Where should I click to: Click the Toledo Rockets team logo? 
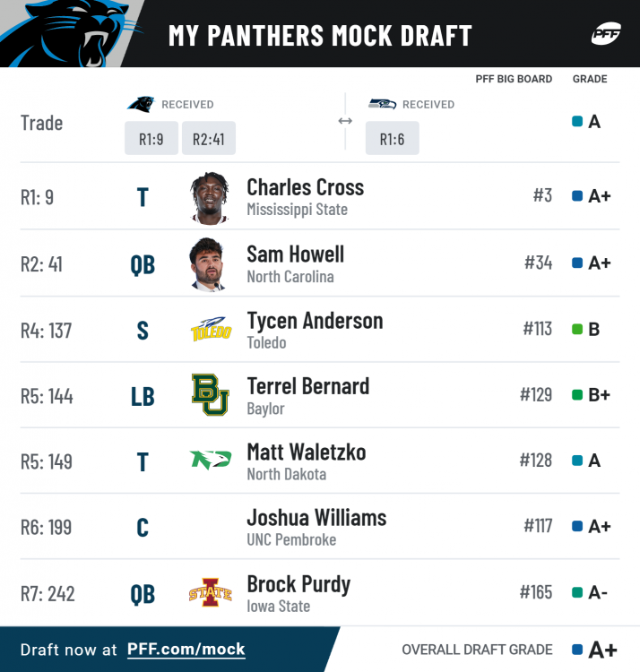click(211, 330)
